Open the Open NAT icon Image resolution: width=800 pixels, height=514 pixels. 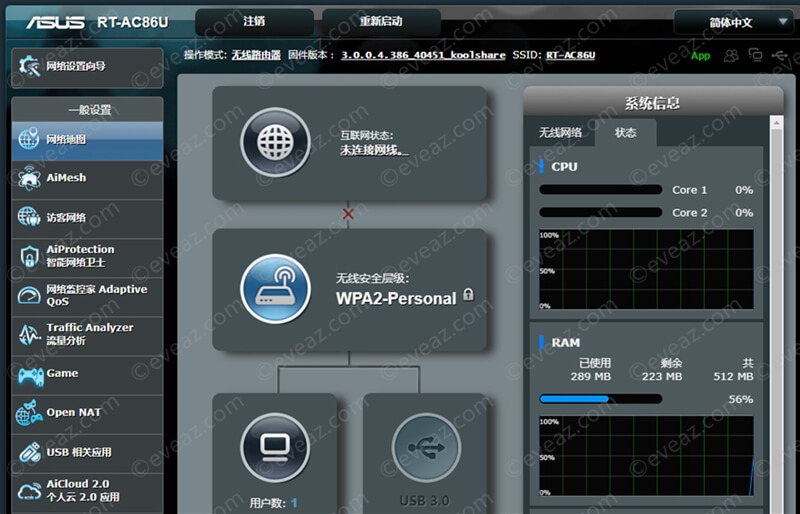tap(29, 413)
